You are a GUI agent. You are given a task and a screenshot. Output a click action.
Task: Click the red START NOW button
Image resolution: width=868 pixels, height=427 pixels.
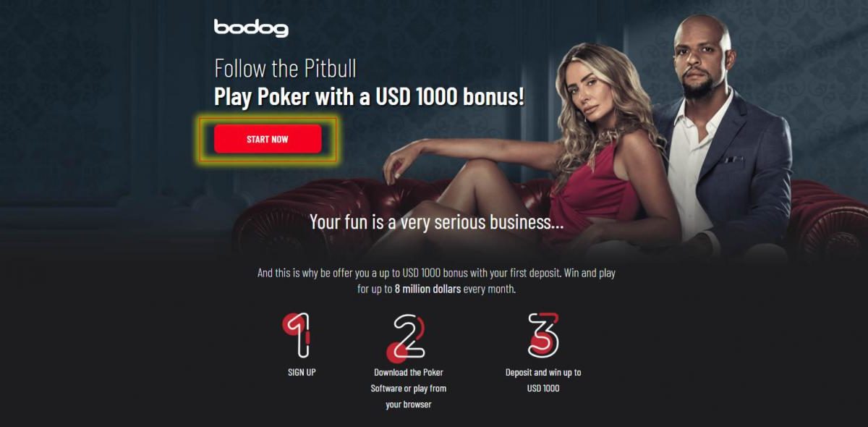click(x=268, y=139)
